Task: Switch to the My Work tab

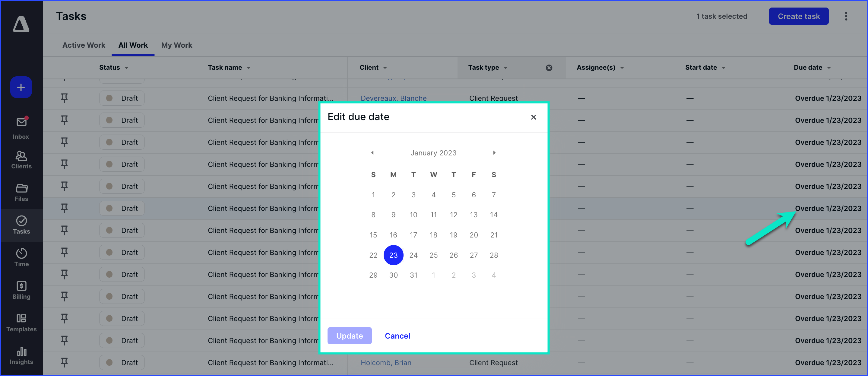Action: (176, 45)
